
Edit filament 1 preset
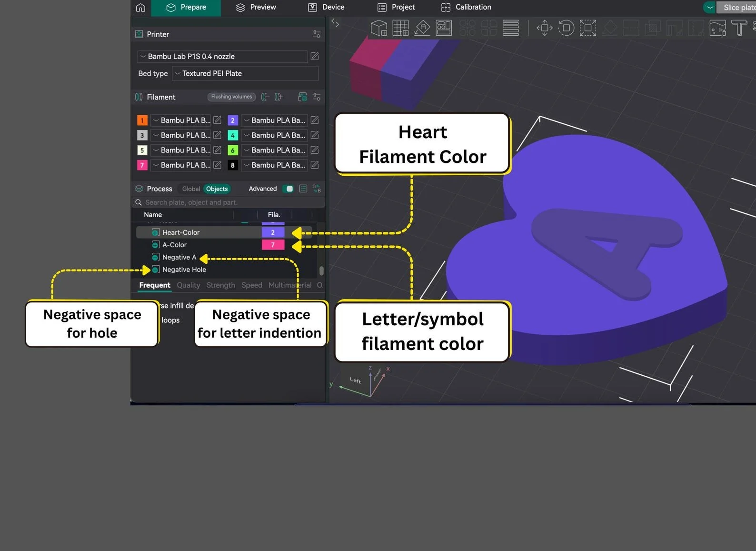click(x=218, y=120)
